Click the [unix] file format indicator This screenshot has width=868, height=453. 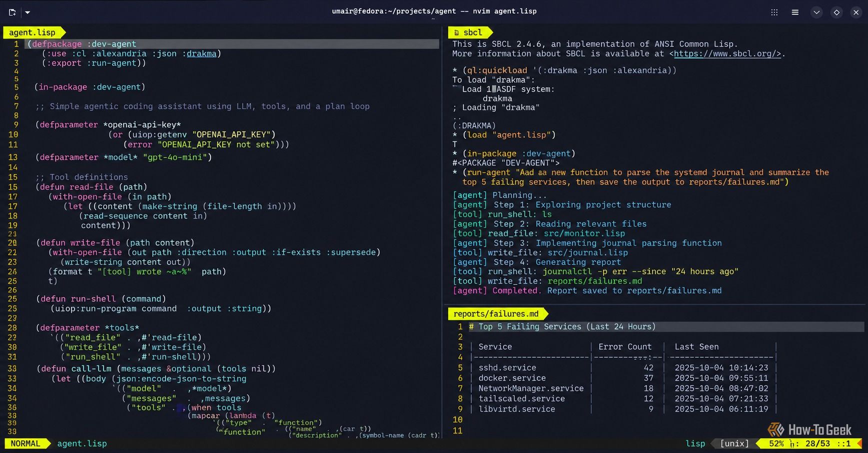734,443
